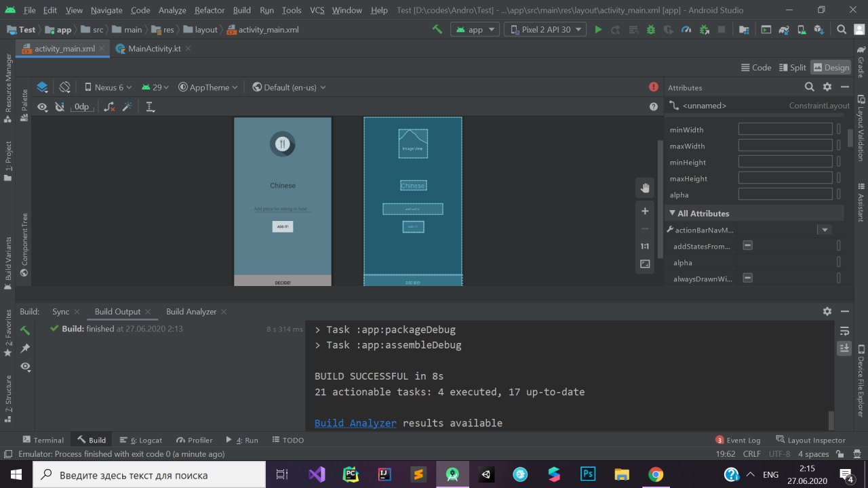Click the Make Project hammer icon

click(x=437, y=30)
